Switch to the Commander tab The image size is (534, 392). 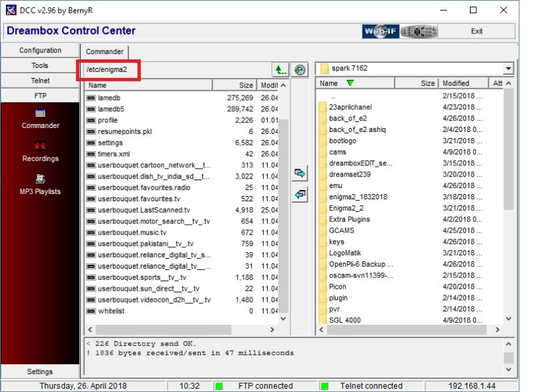[x=105, y=51]
